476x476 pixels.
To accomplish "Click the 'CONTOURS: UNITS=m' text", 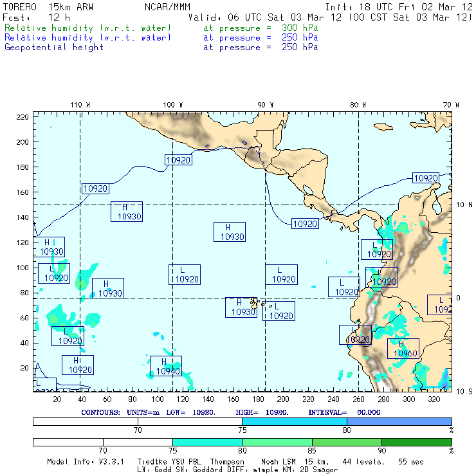I will coord(120,412).
